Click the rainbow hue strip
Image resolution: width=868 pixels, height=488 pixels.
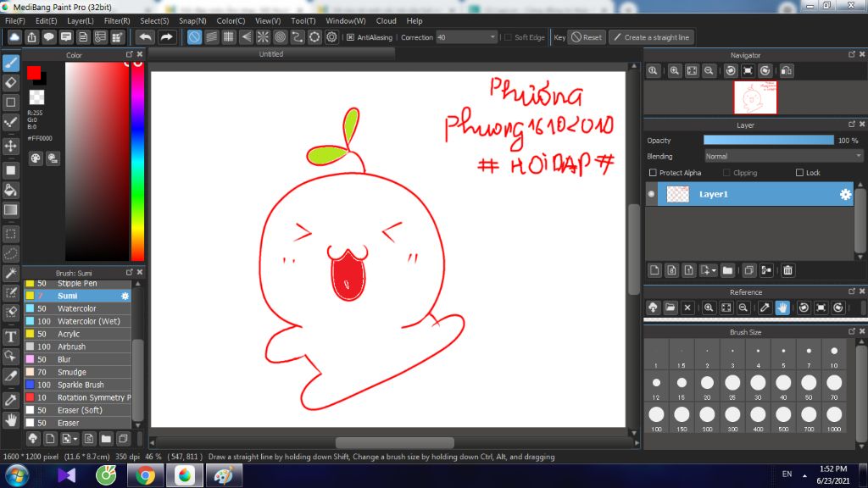138,161
